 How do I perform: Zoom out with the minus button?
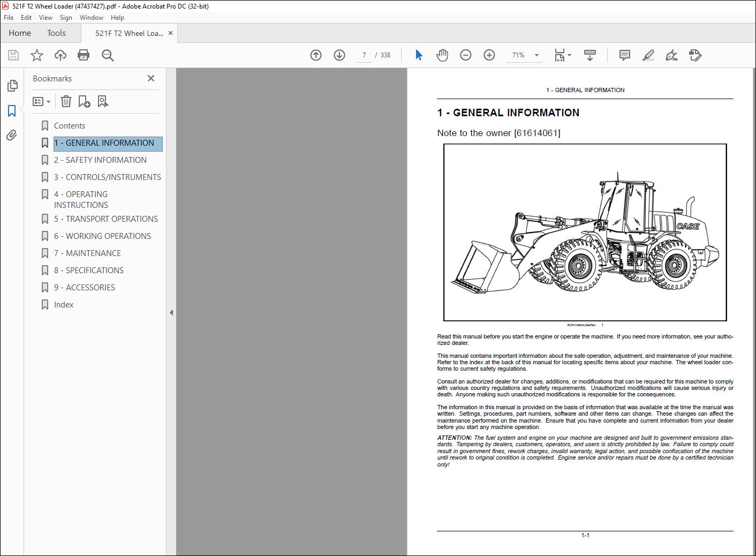tap(466, 55)
